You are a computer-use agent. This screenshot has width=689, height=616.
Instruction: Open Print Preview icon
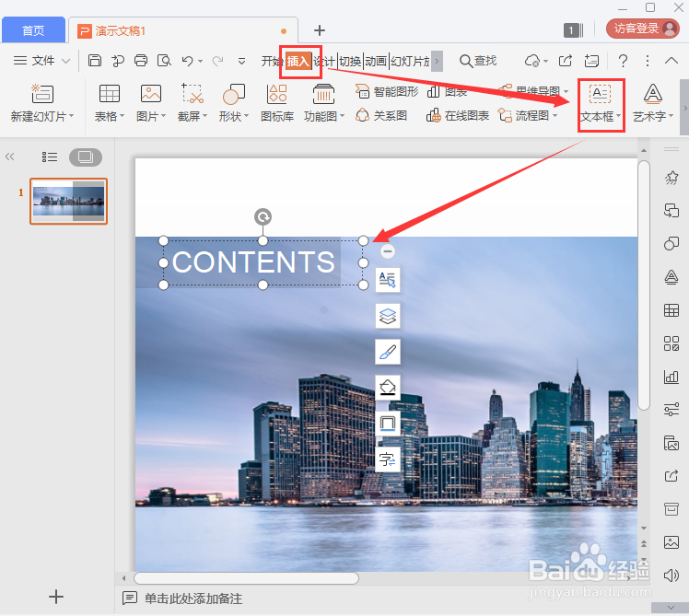click(164, 60)
